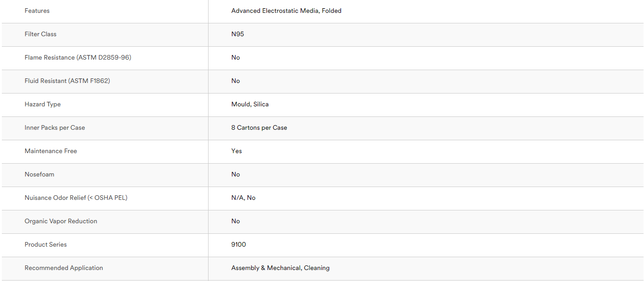Select Flame Resistance (ASTM D2859-96) label
Screen dimensions: 644x281
click(78, 57)
